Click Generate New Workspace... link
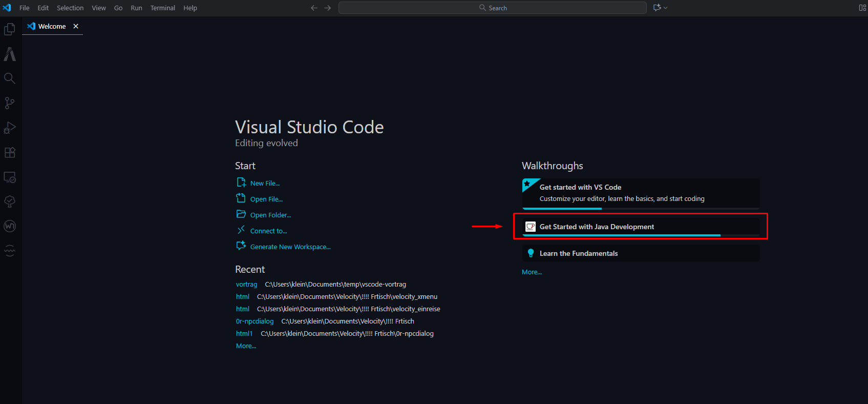Viewport: 868px width, 404px height. [290, 247]
